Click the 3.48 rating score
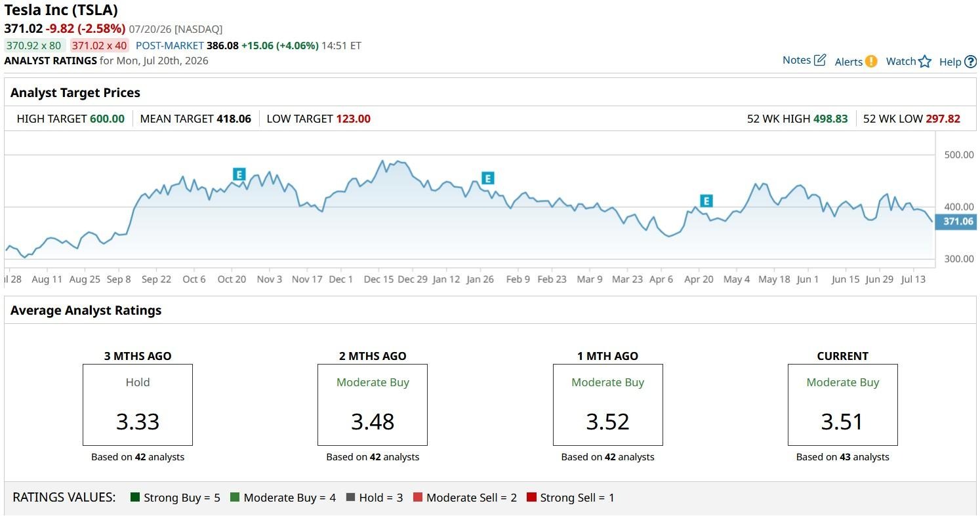This screenshot has width=980, height=516. tap(373, 422)
